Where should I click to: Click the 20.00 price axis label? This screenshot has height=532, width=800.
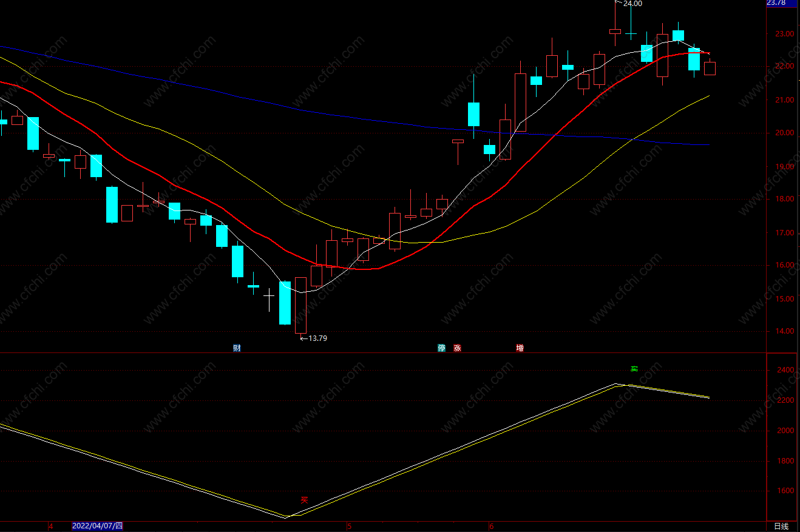tap(785, 133)
